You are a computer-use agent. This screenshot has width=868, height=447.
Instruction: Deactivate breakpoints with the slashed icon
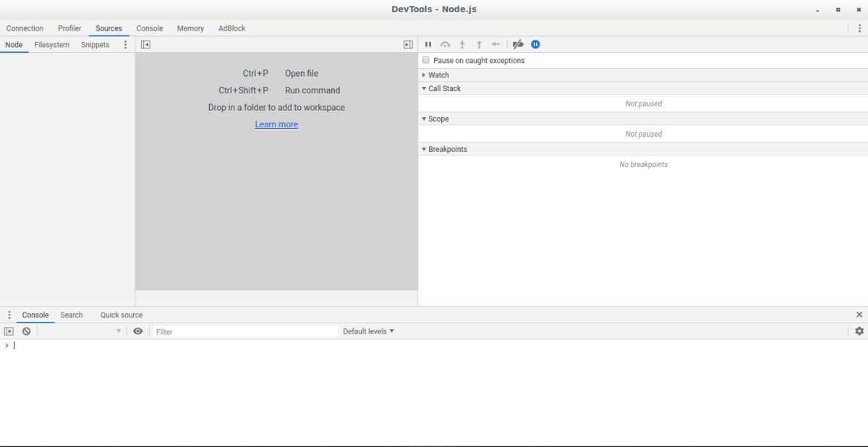pyautogui.click(x=518, y=44)
